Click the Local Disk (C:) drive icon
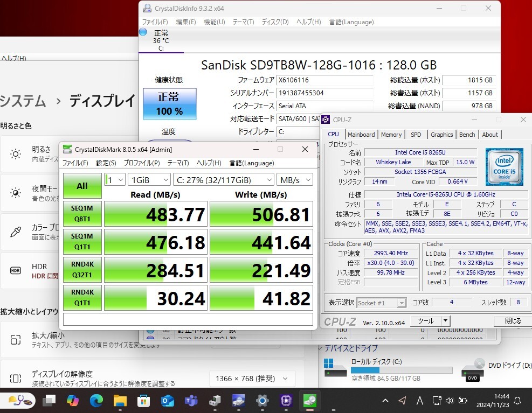532x413 pixels. [335, 369]
